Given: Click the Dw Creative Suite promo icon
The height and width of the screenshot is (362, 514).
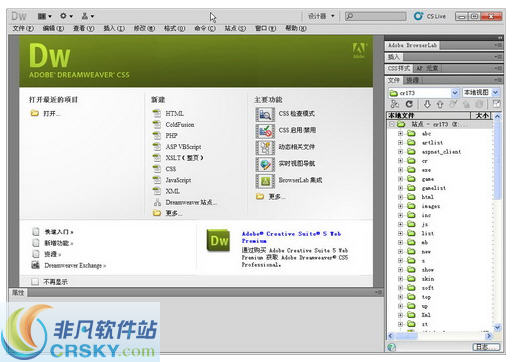Looking at the screenshot, I should [x=218, y=240].
